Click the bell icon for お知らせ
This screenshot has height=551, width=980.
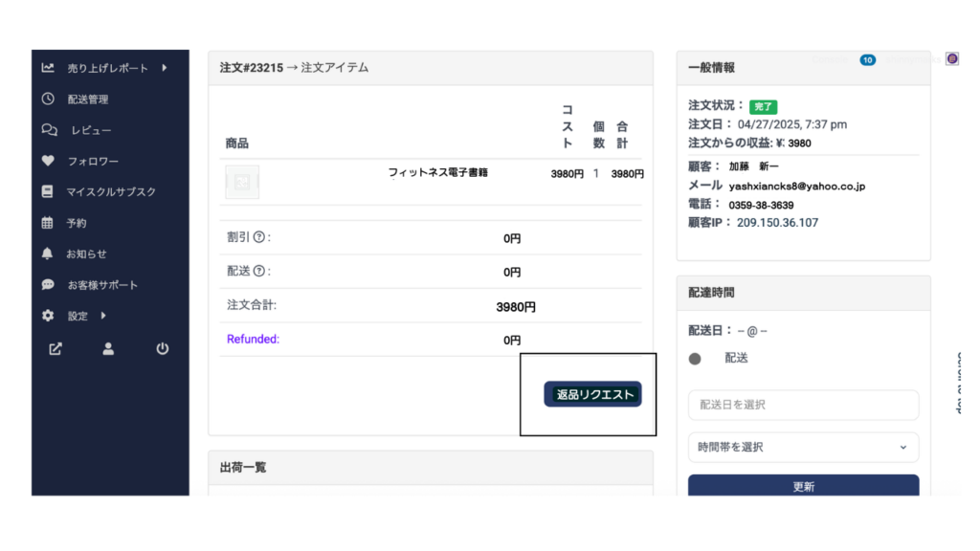pos(48,253)
